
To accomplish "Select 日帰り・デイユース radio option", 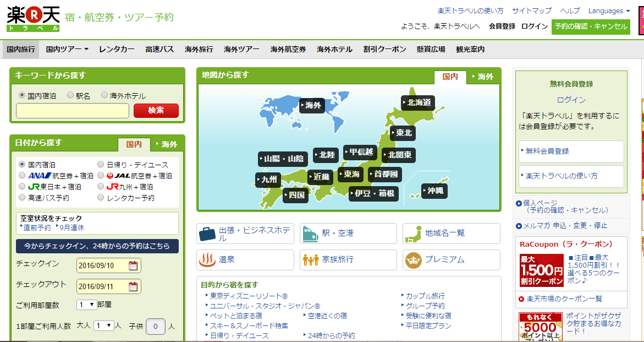I will click(101, 165).
